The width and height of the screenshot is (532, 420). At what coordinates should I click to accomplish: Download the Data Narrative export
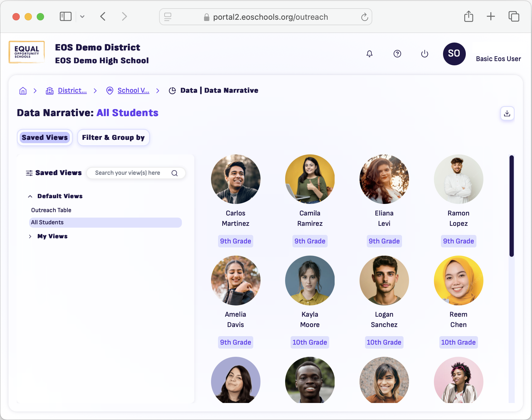pyautogui.click(x=507, y=113)
